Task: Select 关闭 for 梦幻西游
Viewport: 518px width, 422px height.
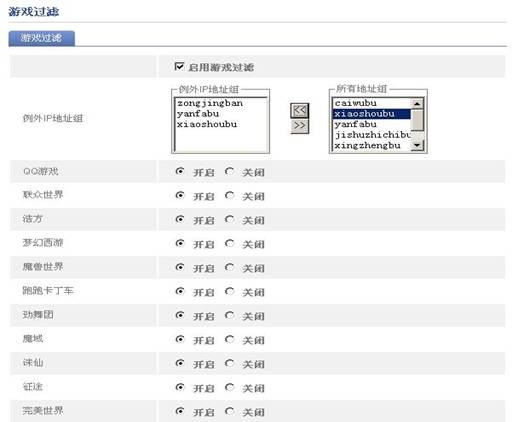Action: click(x=229, y=243)
